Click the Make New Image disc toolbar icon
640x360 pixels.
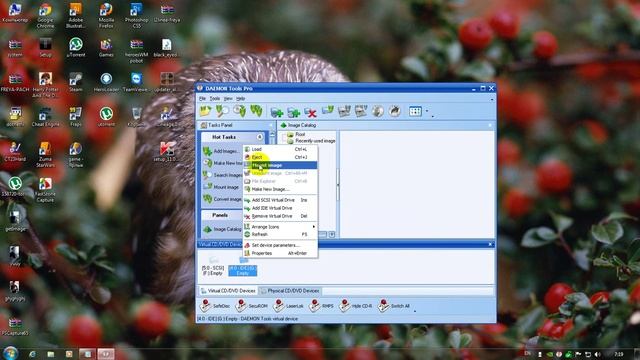(239, 111)
